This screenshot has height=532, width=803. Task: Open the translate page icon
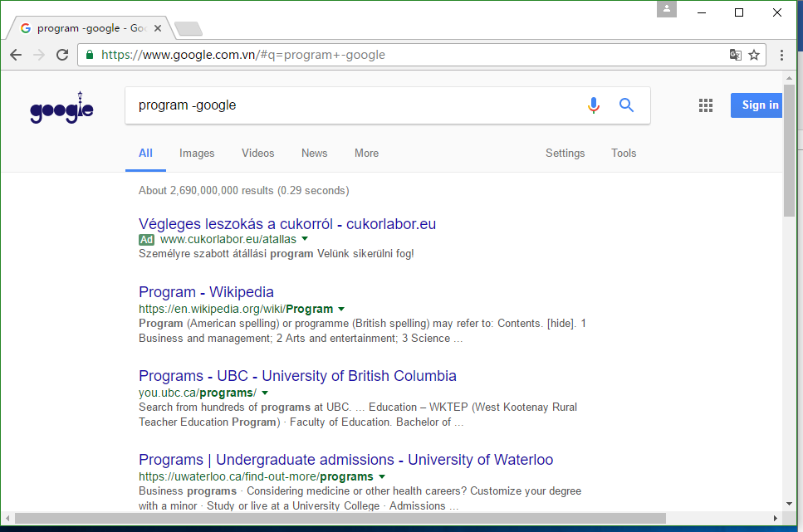(736, 55)
